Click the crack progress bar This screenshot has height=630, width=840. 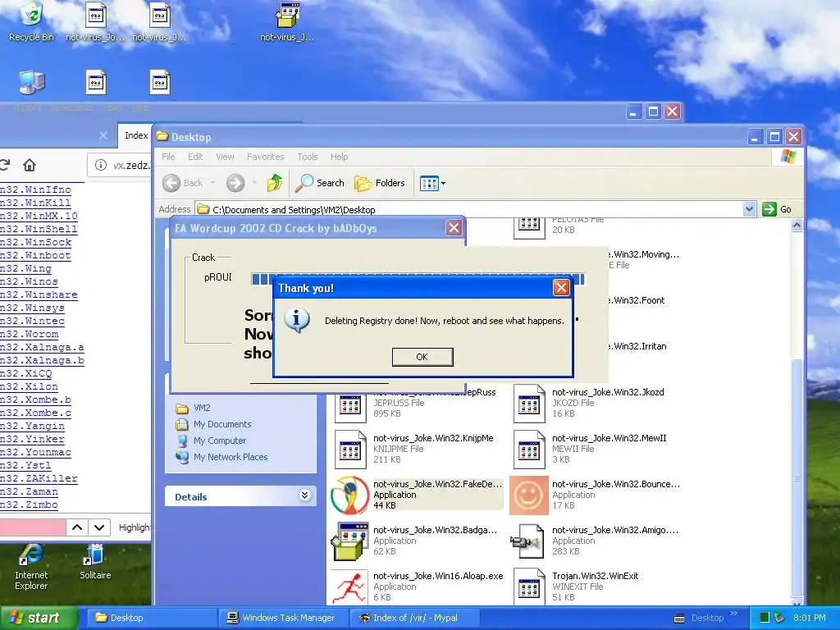pyautogui.click(x=418, y=279)
